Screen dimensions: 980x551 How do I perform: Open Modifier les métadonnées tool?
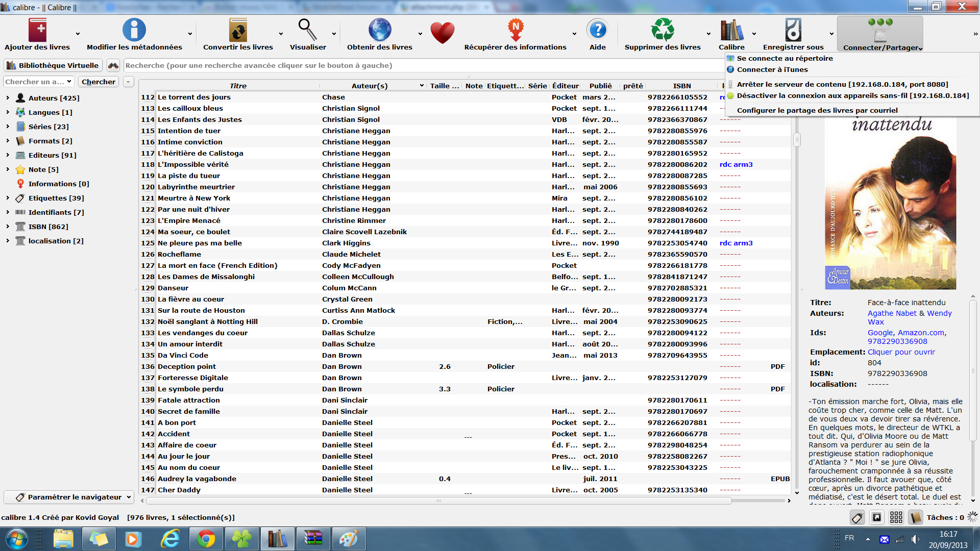(134, 31)
